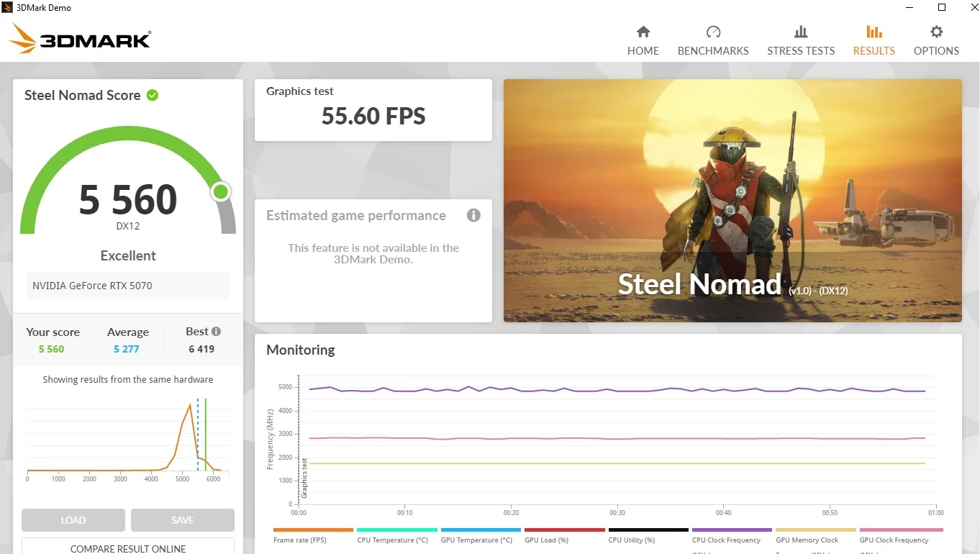This screenshot has height=554, width=980.
Task: Click the 00:30 time label on monitoring chart
Action: tap(617, 513)
